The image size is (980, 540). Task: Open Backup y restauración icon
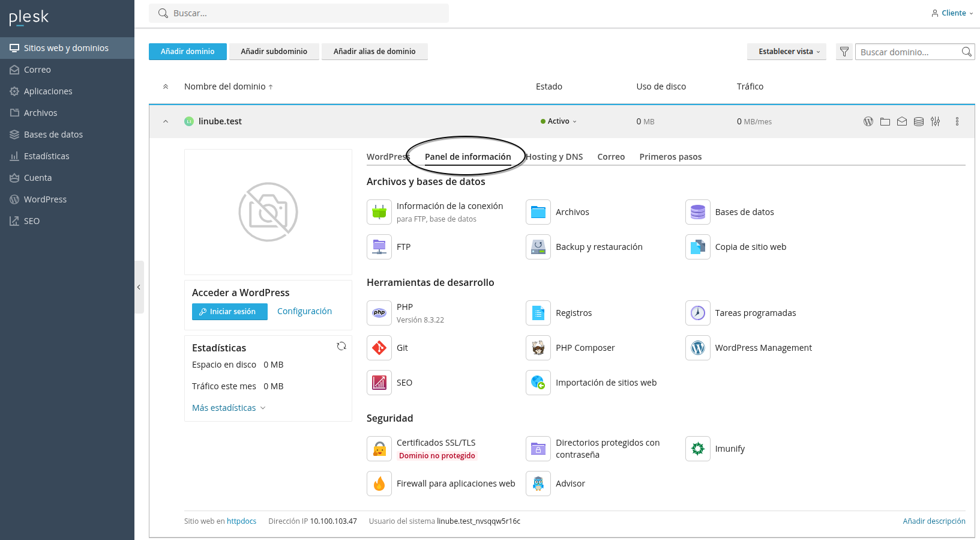coord(538,247)
